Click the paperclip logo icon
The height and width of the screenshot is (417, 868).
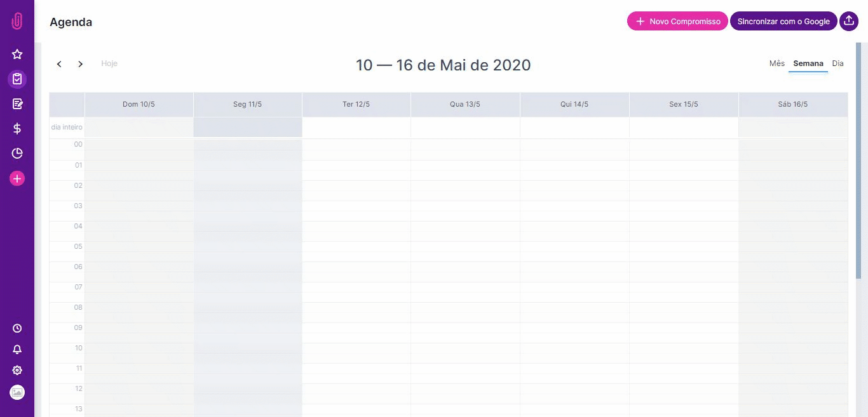pos(17,22)
